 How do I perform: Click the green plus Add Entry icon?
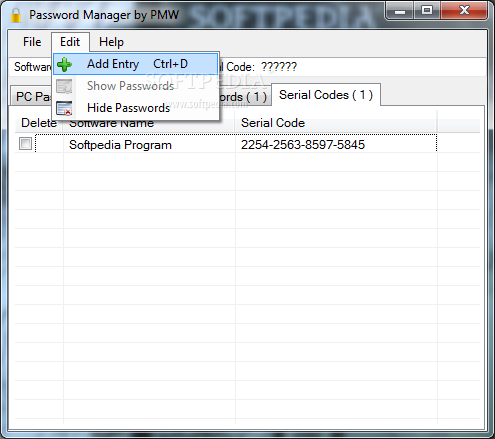pos(64,64)
